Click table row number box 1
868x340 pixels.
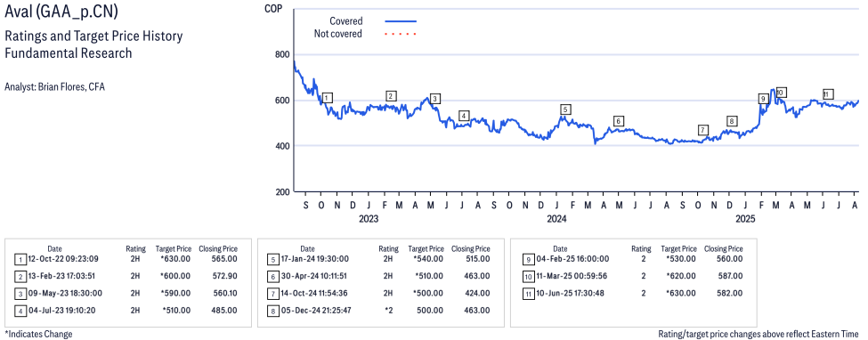point(20,259)
